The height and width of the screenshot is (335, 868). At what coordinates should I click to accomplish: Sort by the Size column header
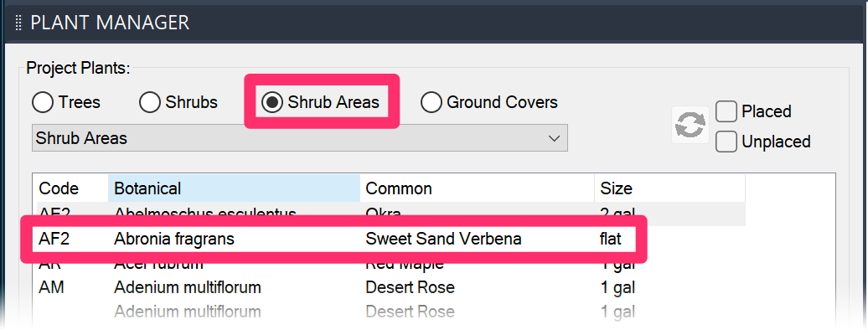click(669, 188)
